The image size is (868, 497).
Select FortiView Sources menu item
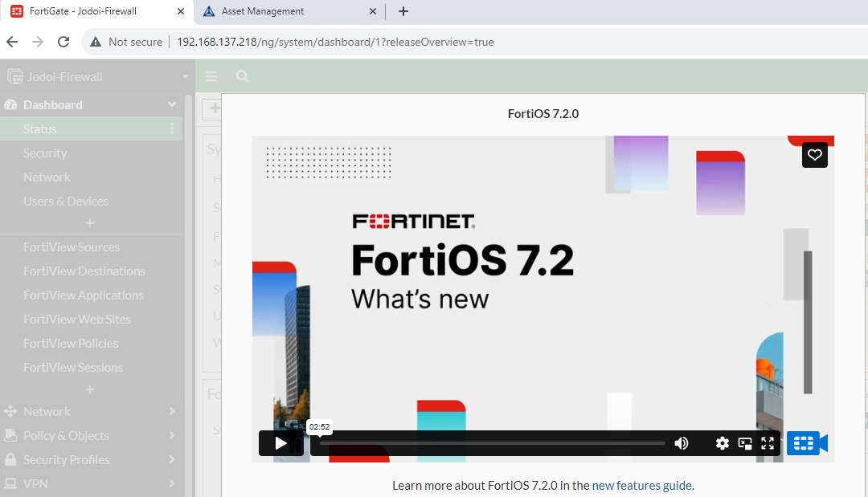click(72, 247)
